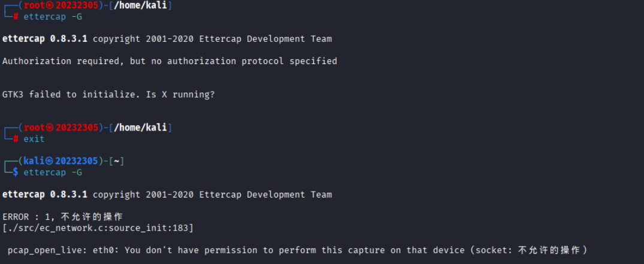Click the "GTK3 failed to initialize" line
The width and height of the screenshot is (644, 264).
72,95
